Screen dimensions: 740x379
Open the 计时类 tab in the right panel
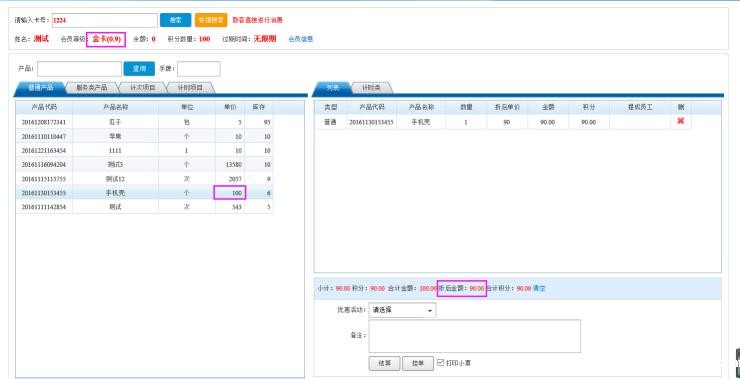point(371,88)
